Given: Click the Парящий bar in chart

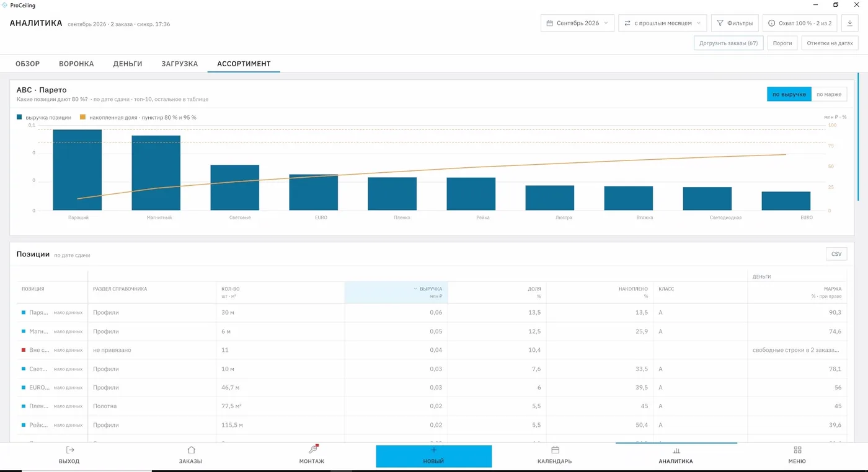Looking at the screenshot, I should pos(77,170).
